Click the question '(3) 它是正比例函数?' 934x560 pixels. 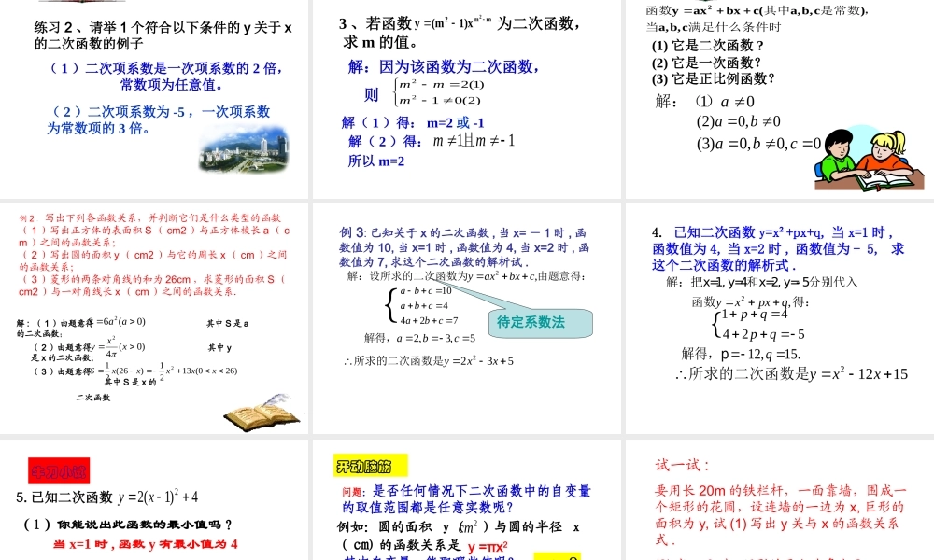tap(714, 78)
